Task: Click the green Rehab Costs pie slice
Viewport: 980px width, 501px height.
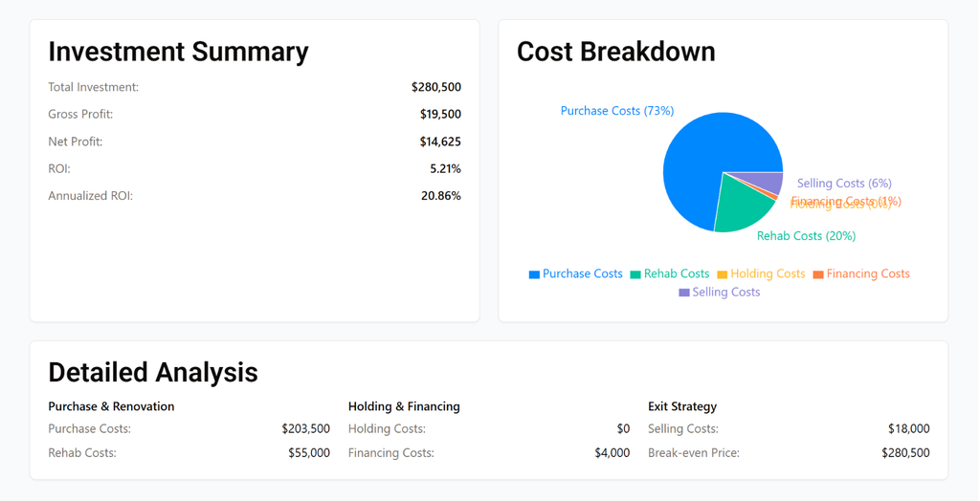Action: pos(741,207)
